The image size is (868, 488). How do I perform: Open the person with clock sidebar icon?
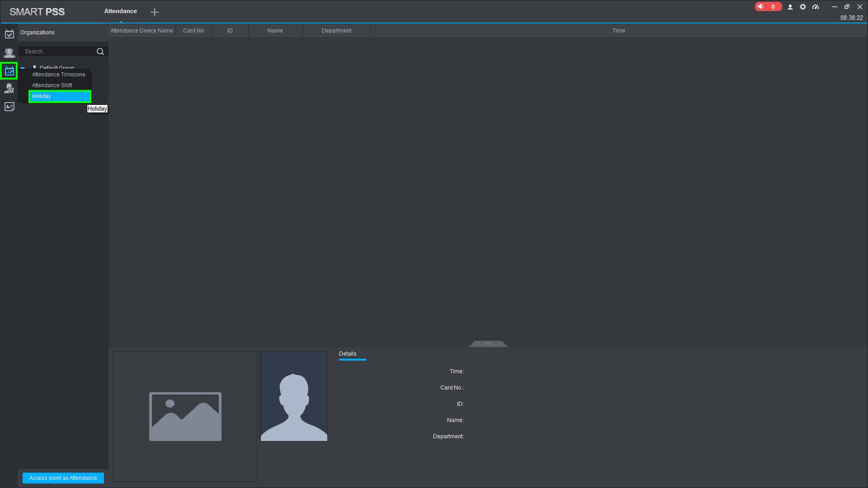9,89
